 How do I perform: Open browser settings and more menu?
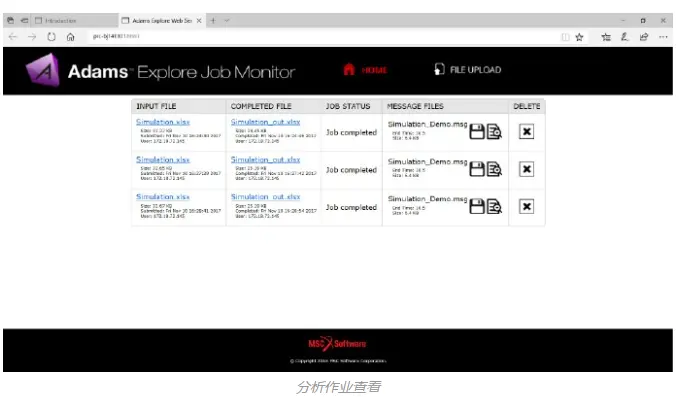click(x=663, y=37)
